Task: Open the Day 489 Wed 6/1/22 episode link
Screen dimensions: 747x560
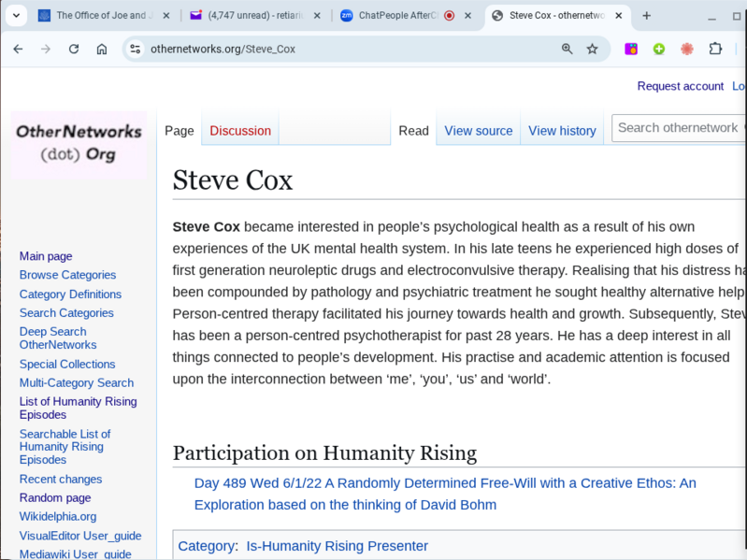Action: point(445,494)
